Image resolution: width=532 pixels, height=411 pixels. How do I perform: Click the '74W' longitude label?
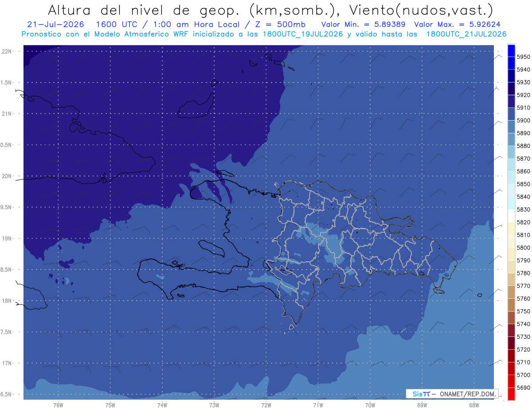pyautogui.click(x=162, y=405)
